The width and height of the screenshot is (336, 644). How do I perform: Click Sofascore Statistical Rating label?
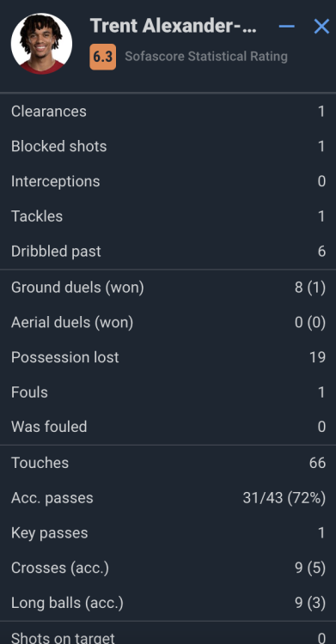click(x=206, y=57)
